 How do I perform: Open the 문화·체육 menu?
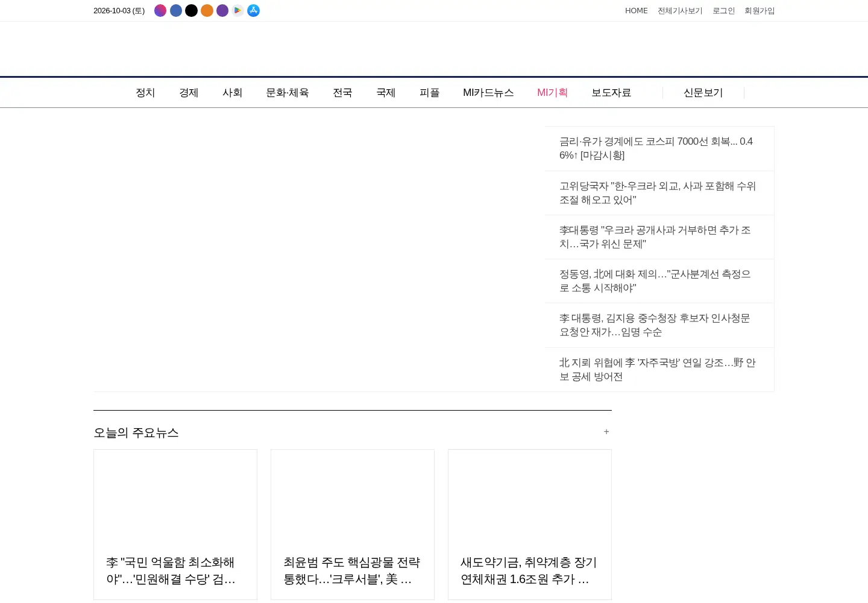click(288, 93)
